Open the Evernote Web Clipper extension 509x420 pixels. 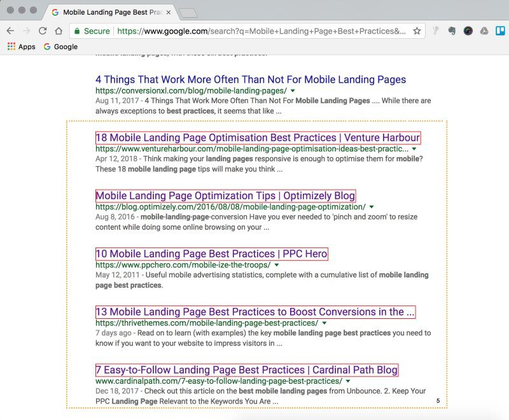(x=452, y=31)
